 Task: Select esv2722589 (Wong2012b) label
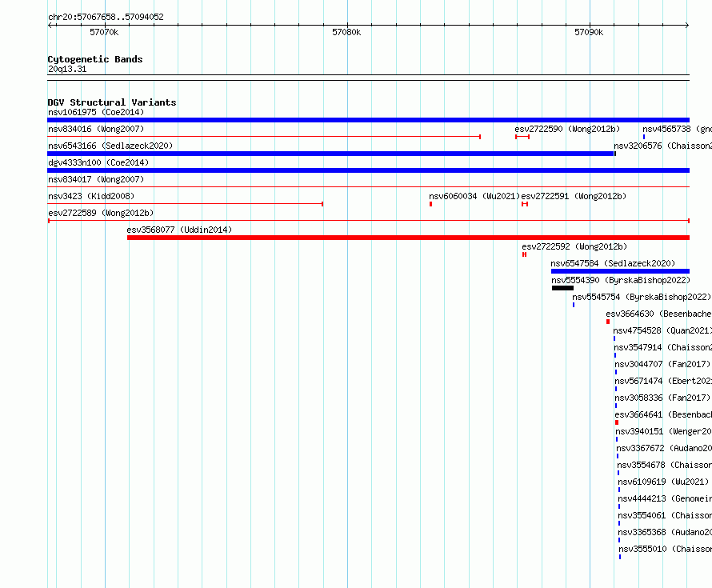pyautogui.click(x=101, y=213)
